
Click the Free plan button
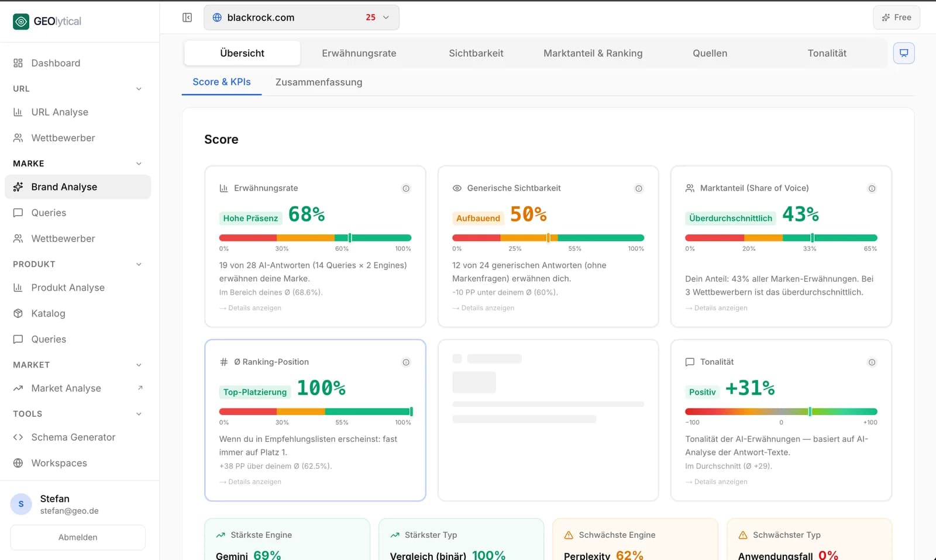896,18
